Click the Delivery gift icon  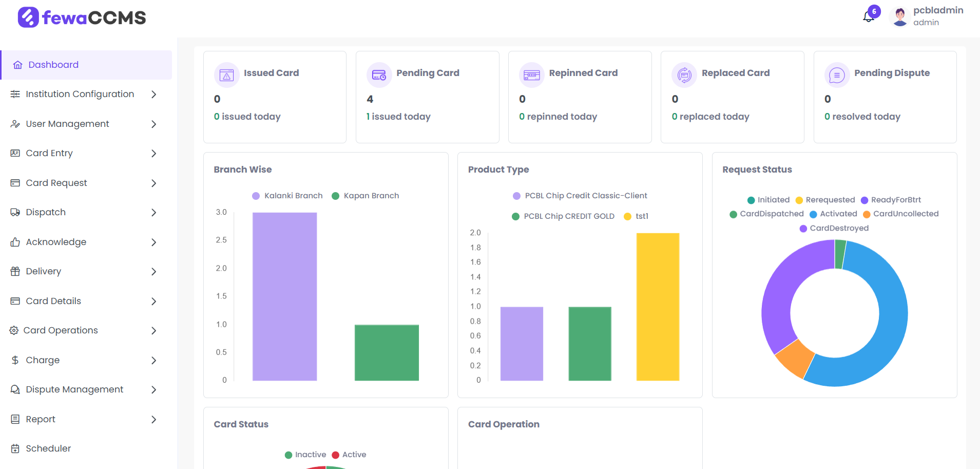tap(15, 271)
